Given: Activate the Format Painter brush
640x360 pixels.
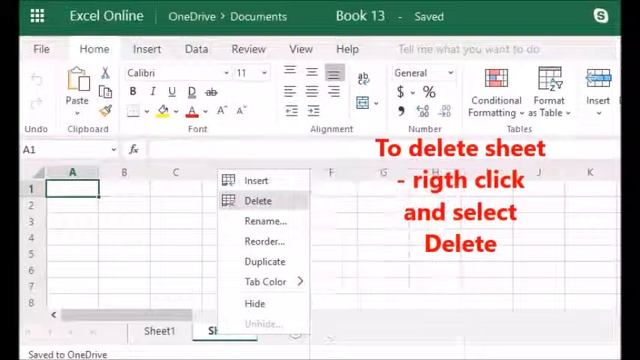Looking at the screenshot, I should coord(105,110).
